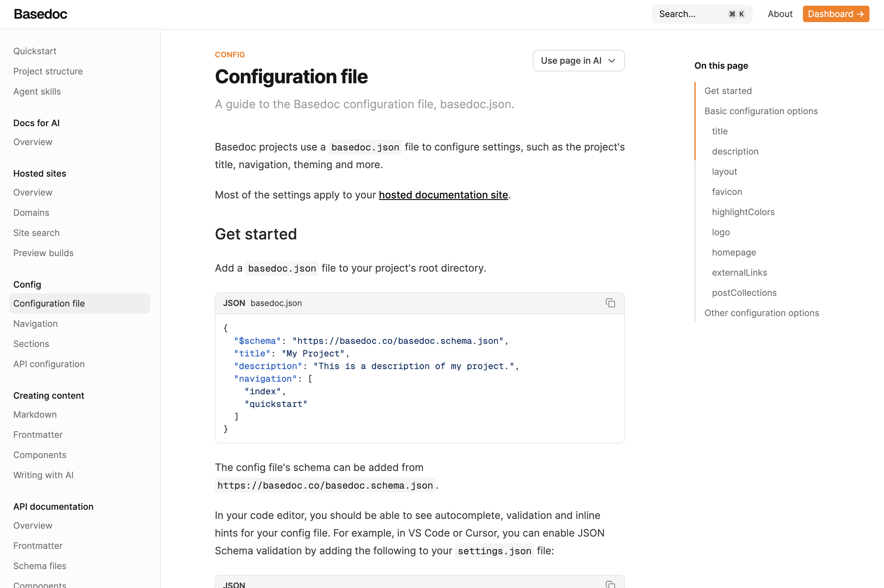884x588 pixels.
Task: Click the "index" entry in code
Action: click(x=262, y=391)
